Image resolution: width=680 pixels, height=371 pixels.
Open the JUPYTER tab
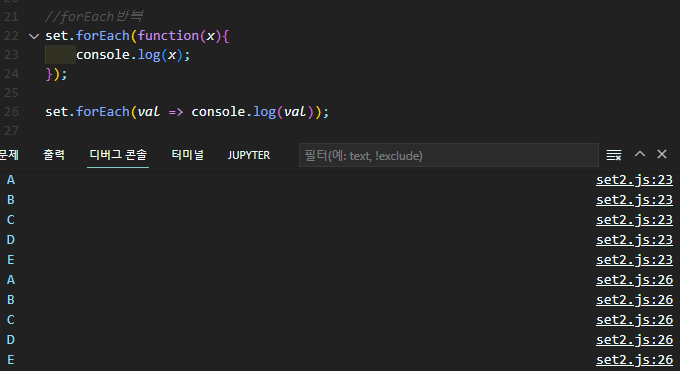(249, 155)
